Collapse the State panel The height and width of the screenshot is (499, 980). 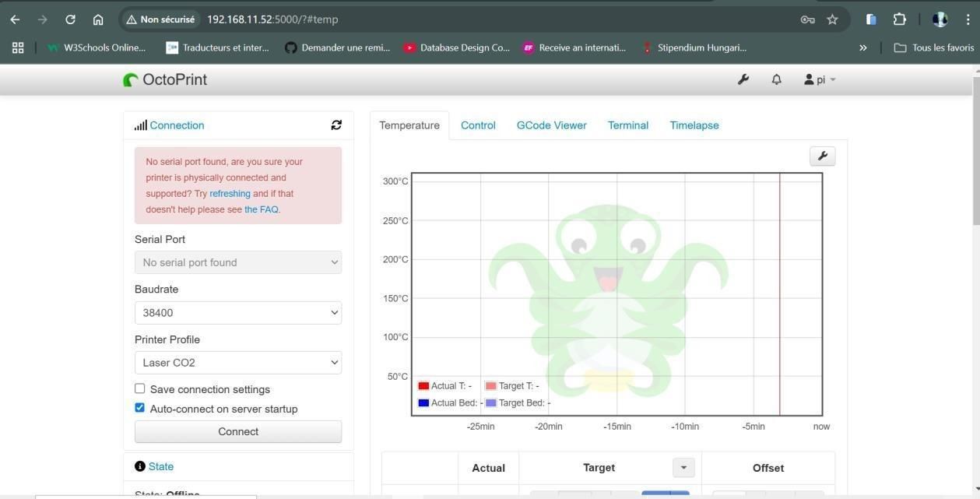click(161, 466)
